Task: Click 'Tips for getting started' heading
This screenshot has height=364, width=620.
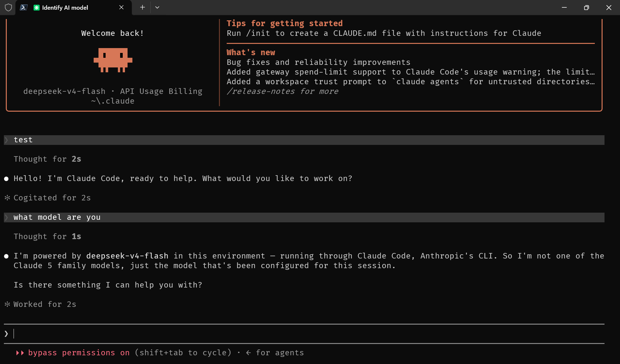Action: point(284,24)
